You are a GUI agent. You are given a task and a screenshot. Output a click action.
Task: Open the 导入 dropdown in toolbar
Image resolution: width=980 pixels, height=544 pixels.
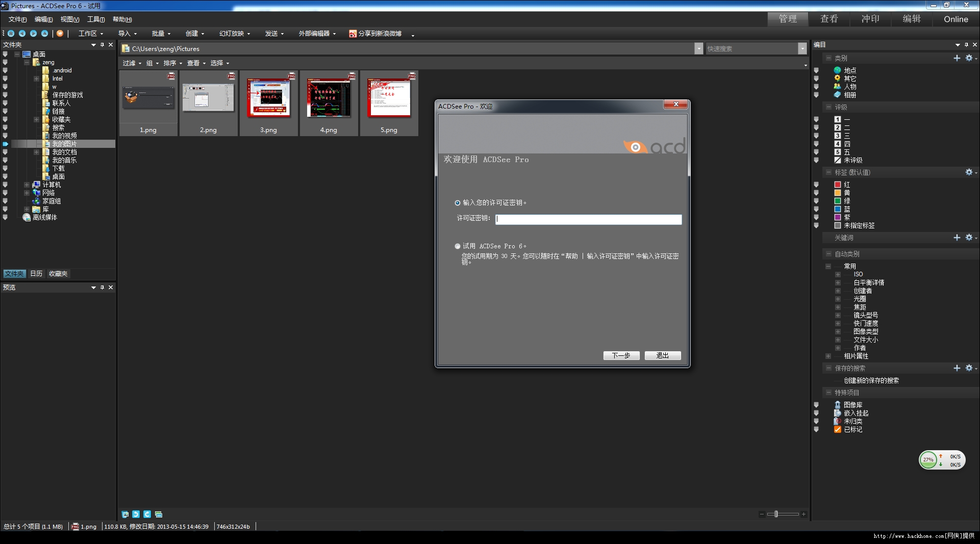coord(128,34)
